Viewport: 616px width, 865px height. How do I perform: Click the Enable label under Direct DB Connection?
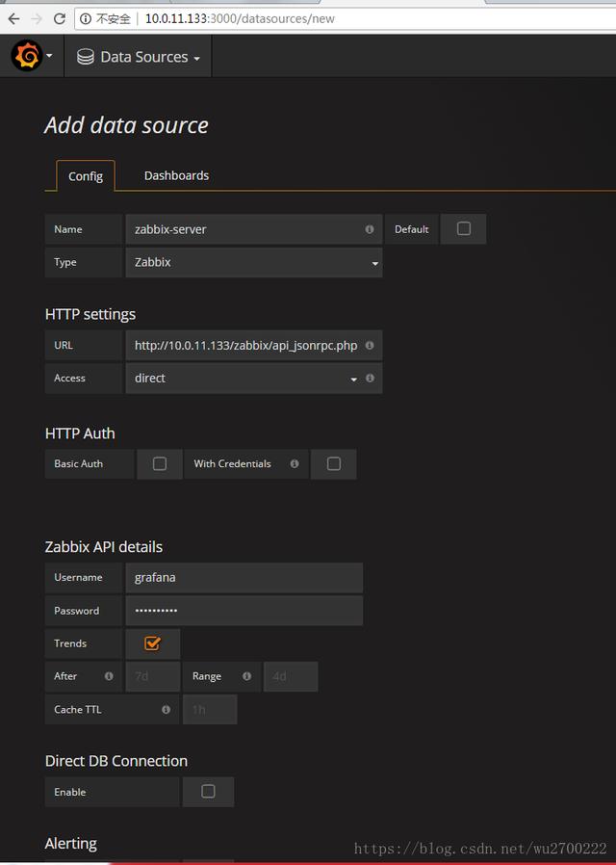pyautogui.click(x=70, y=792)
